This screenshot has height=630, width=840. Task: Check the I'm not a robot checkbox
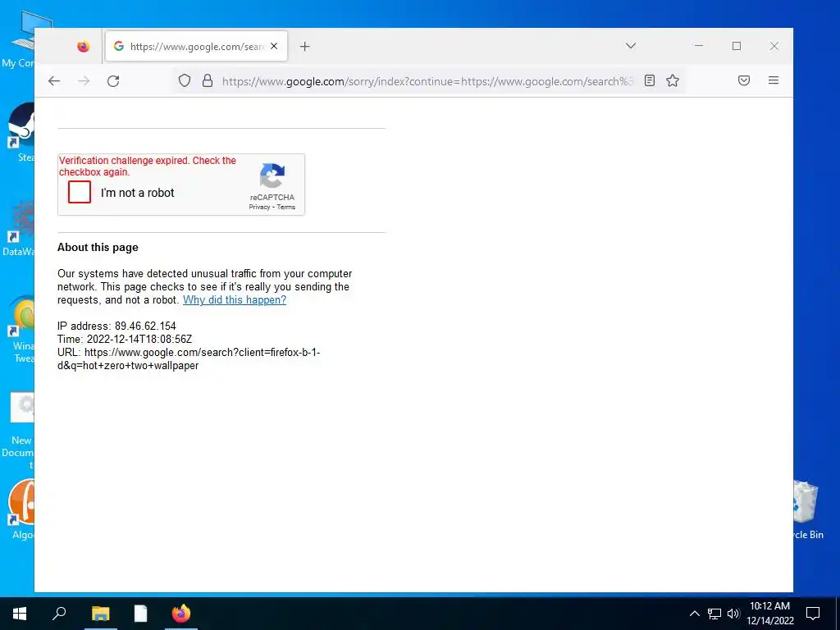[80, 192]
